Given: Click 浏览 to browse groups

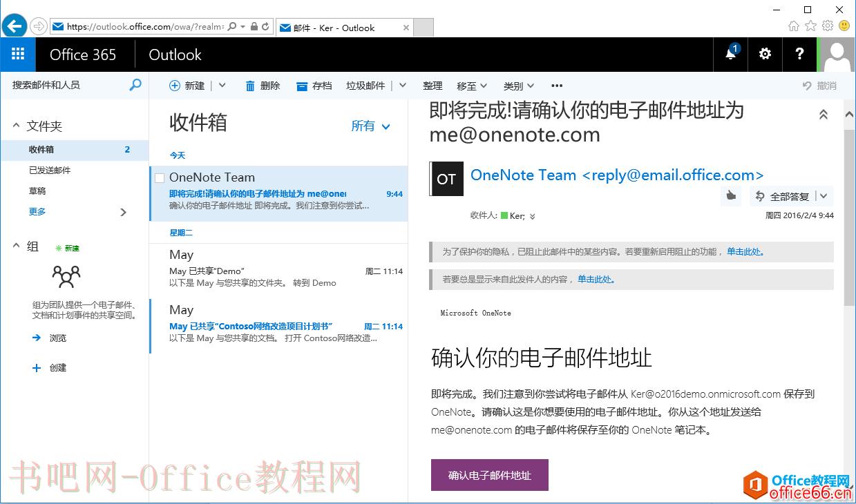Looking at the screenshot, I should (x=50, y=338).
